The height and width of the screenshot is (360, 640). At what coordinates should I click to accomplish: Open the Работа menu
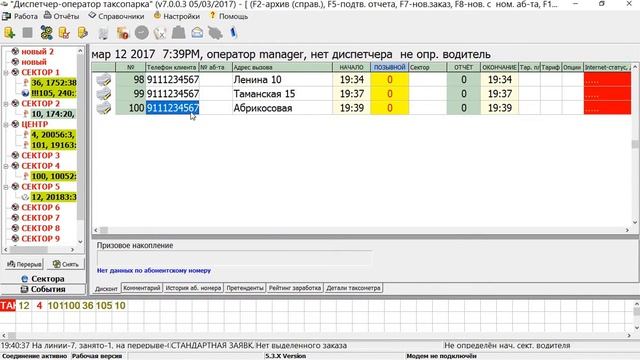click(20, 16)
